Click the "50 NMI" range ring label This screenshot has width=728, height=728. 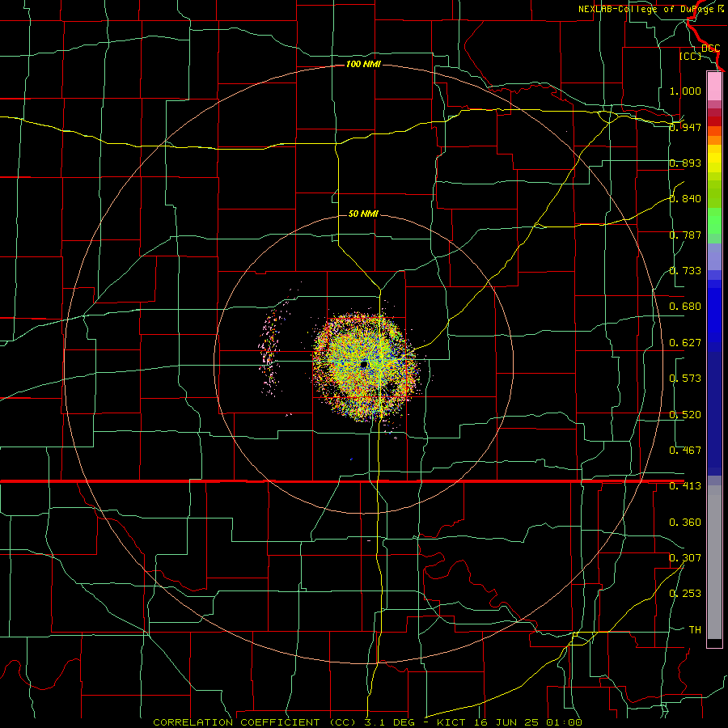(363, 214)
